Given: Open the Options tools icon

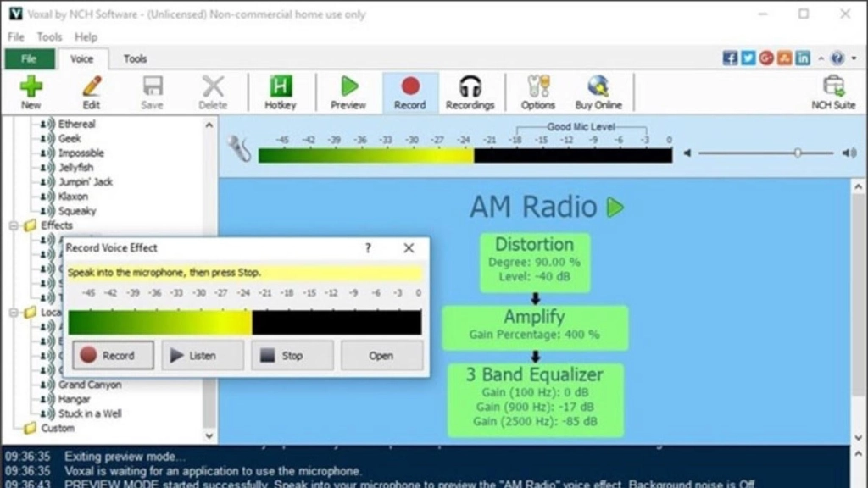Looking at the screenshot, I should [538, 91].
